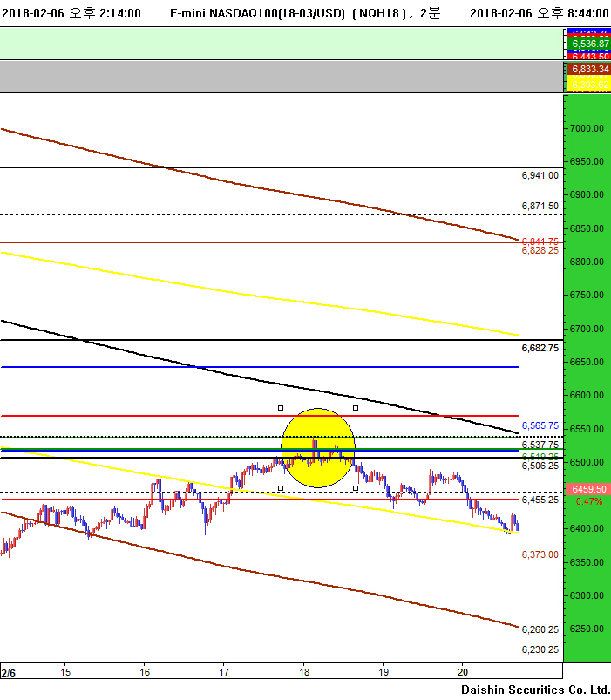Viewport: 611px width, 700px height.
Task: Grab the lower-right handle of the yellow ellipse
Action: (356, 488)
